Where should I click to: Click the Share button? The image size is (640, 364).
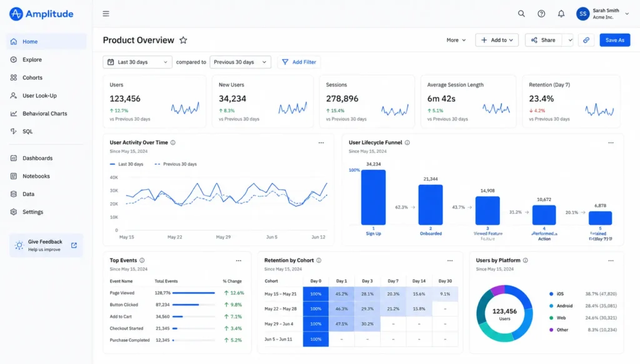point(544,40)
